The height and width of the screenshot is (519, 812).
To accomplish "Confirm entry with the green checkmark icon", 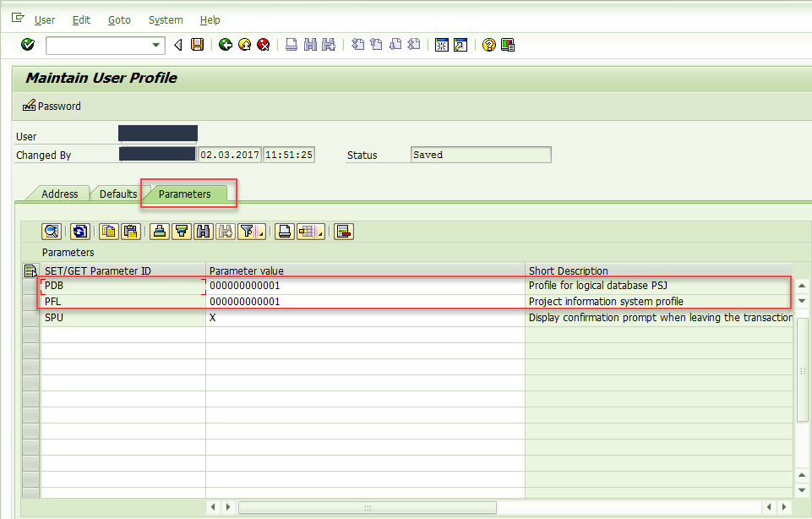I will coord(27,45).
